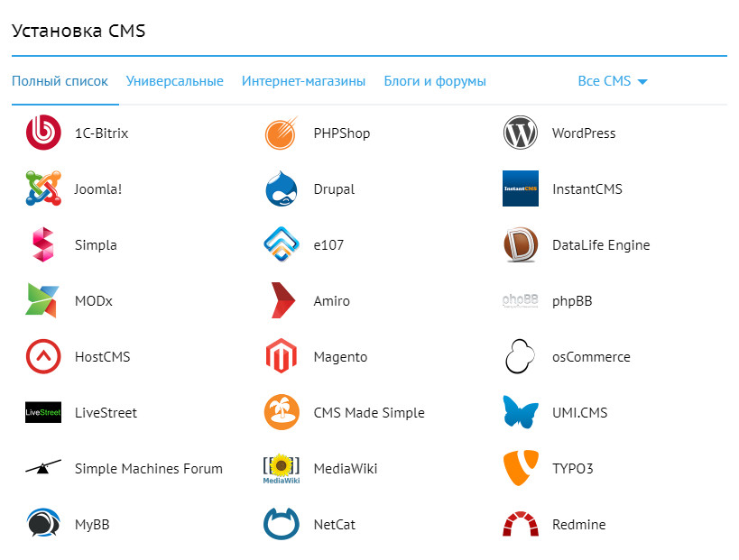This screenshot has height=560, width=739.
Task: Click the 1C-Bitrix text link
Action: 101,133
